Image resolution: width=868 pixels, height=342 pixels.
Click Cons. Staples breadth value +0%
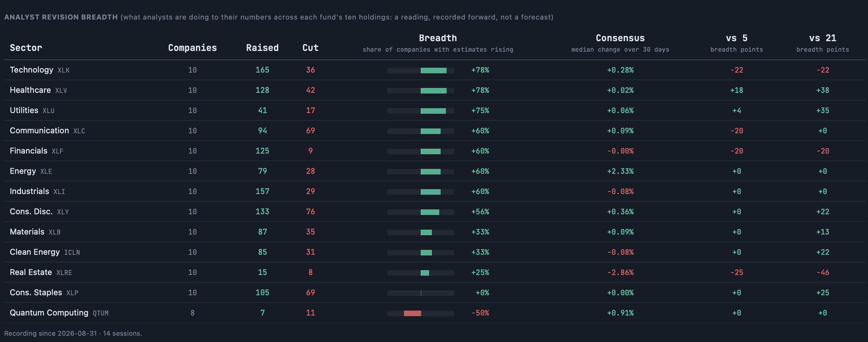point(482,293)
